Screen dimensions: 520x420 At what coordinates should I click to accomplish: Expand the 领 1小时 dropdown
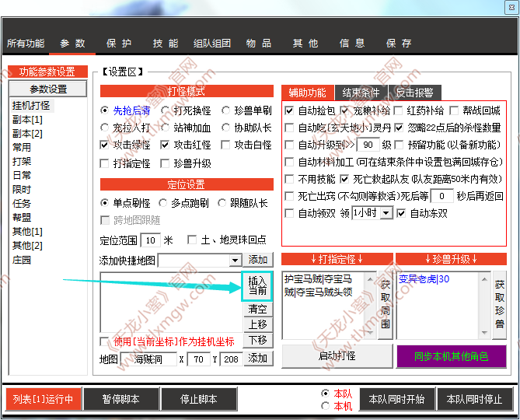(x=386, y=213)
